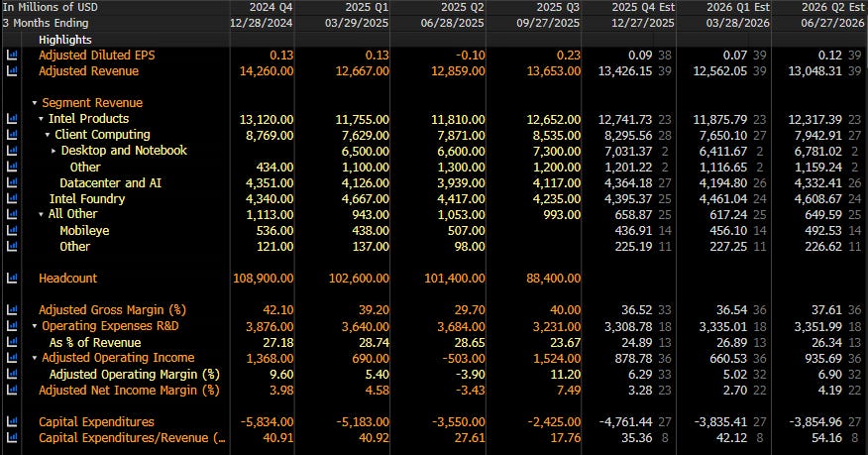Open chart icon for Adjusted Revenue row

(x=12, y=71)
